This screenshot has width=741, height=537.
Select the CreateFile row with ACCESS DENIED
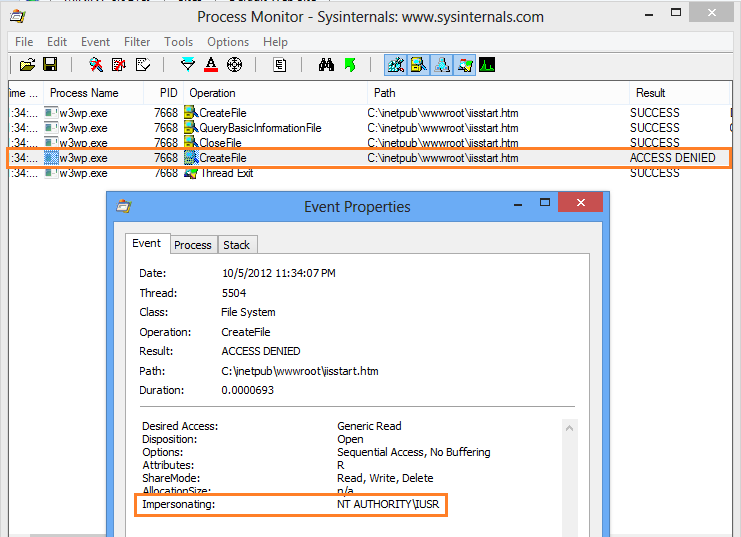coord(370,158)
